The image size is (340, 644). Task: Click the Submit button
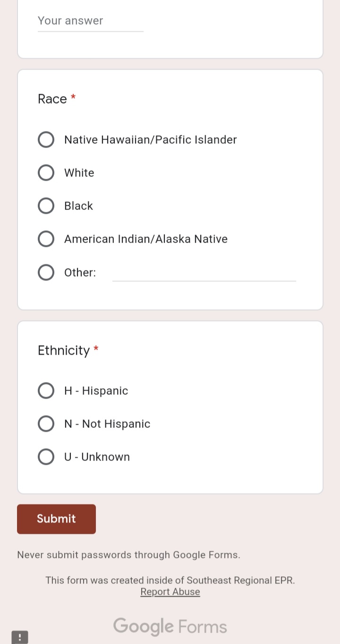point(56,519)
